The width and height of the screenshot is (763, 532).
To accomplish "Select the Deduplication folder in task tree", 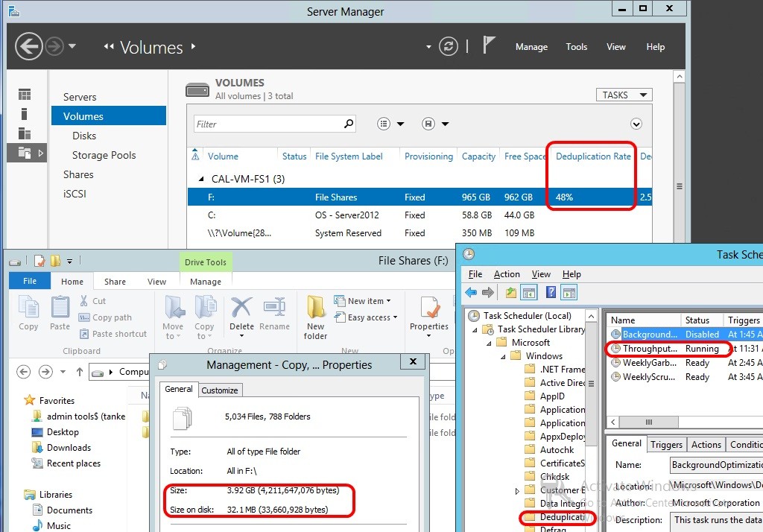I will tap(562, 517).
